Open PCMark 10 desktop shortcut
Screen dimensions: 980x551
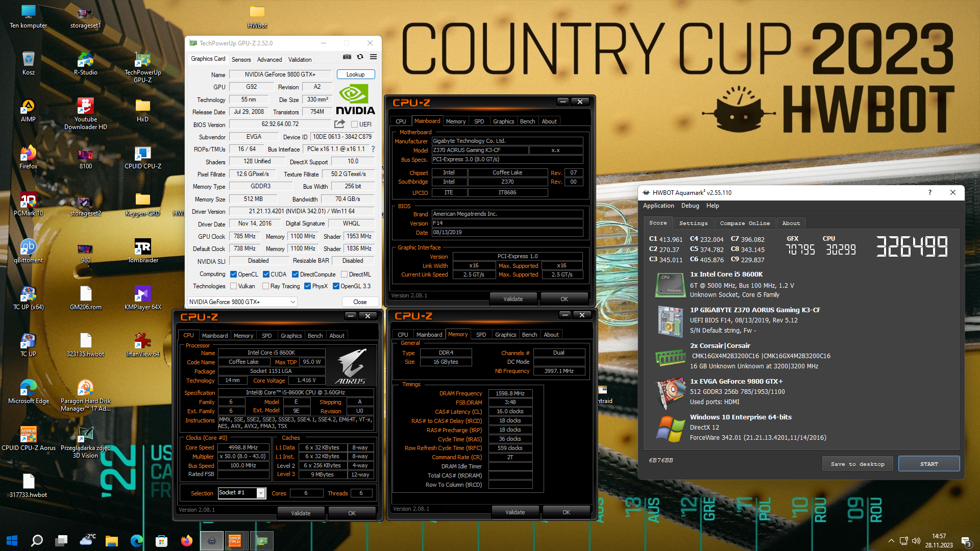point(29,205)
